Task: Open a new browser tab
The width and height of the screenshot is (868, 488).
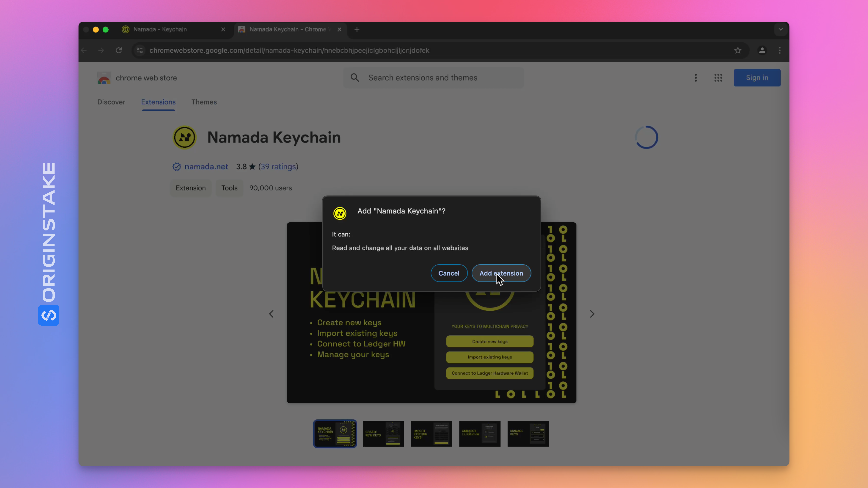Action: click(357, 29)
